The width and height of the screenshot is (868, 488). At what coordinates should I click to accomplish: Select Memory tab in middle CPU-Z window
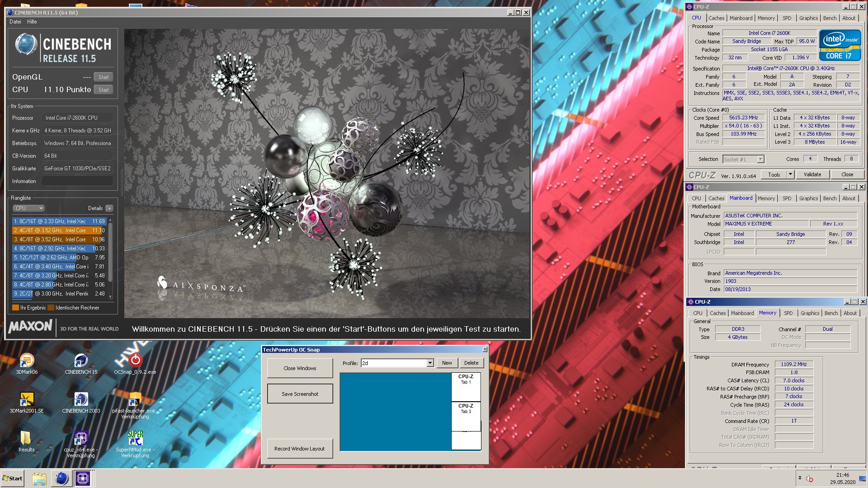pyautogui.click(x=766, y=198)
